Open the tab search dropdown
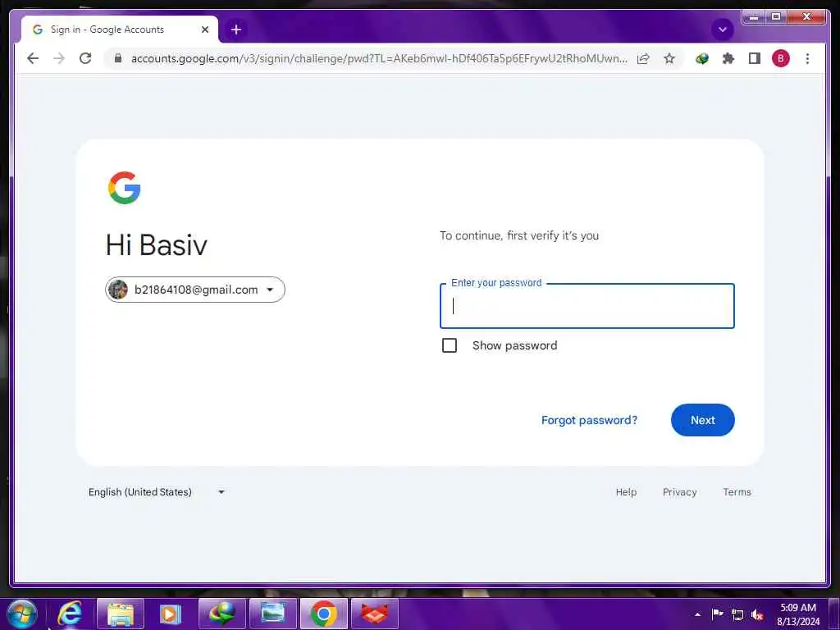 (x=722, y=30)
